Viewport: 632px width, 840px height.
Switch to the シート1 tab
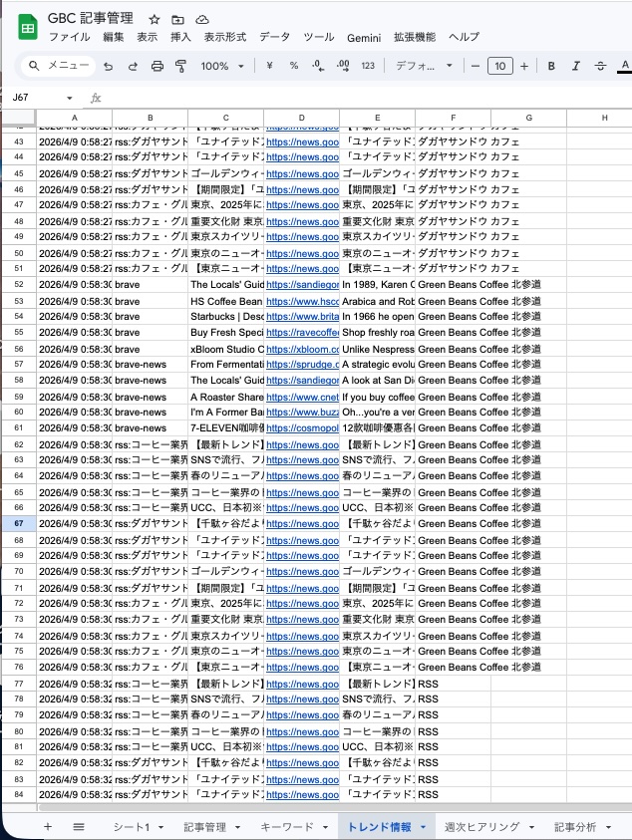pos(132,827)
